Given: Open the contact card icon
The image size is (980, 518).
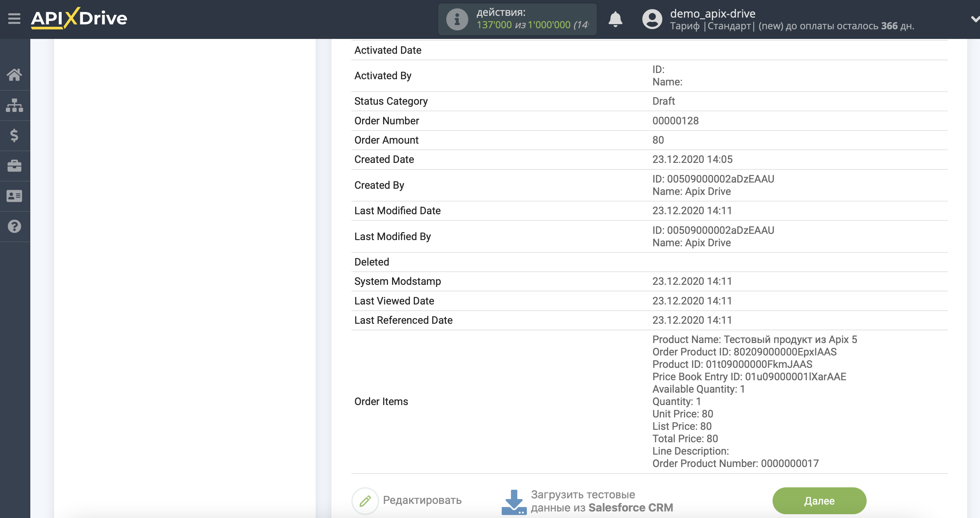Looking at the screenshot, I should click(14, 196).
